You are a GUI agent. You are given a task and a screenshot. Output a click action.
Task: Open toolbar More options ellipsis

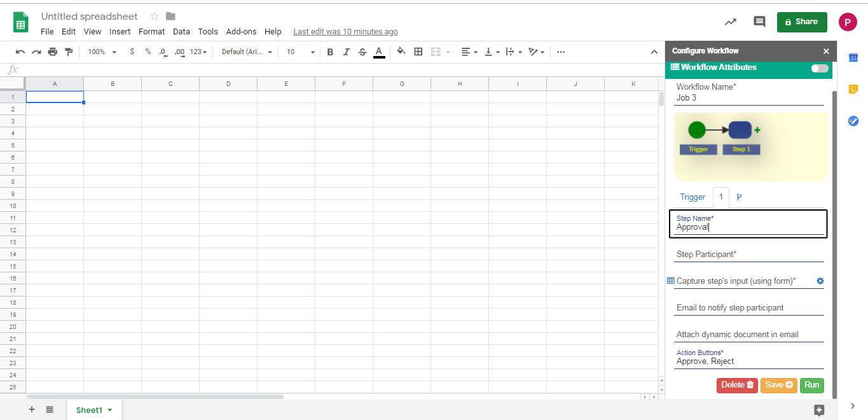560,52
